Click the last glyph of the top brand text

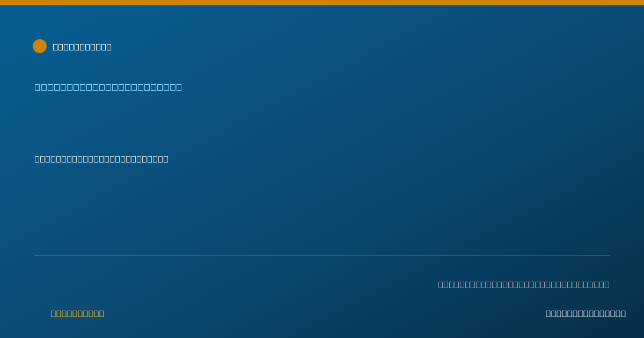109,47
